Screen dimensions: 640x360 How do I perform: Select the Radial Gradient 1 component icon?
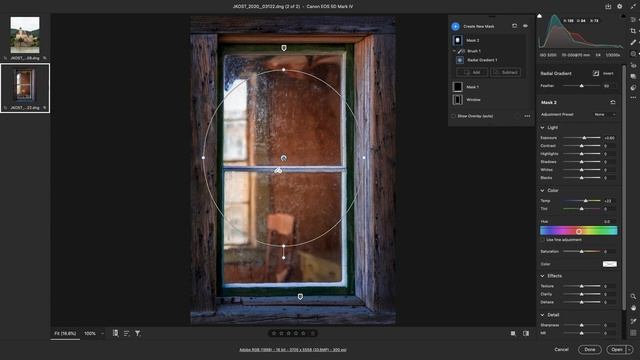point(460,60)
